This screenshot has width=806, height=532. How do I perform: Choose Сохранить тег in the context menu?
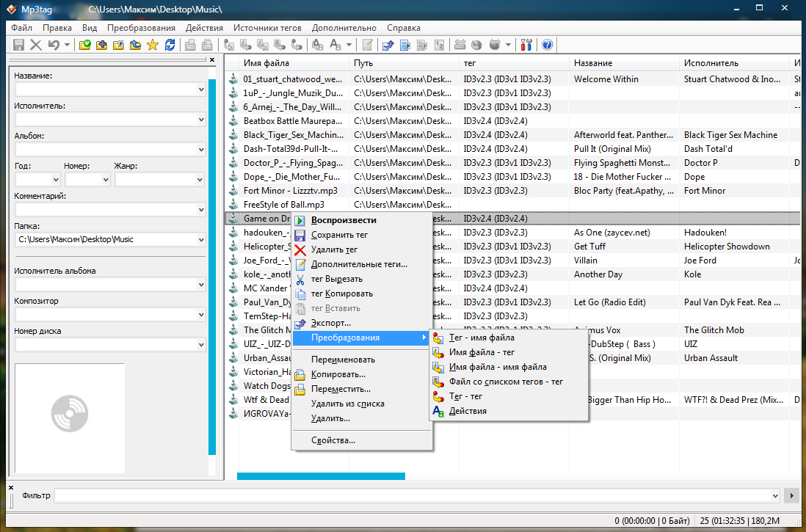(362, 235)
